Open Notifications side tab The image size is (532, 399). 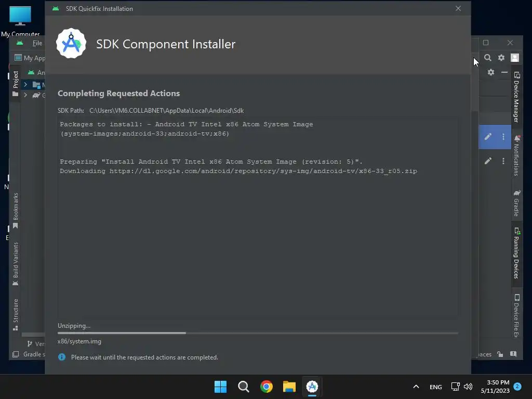(516, 155)
